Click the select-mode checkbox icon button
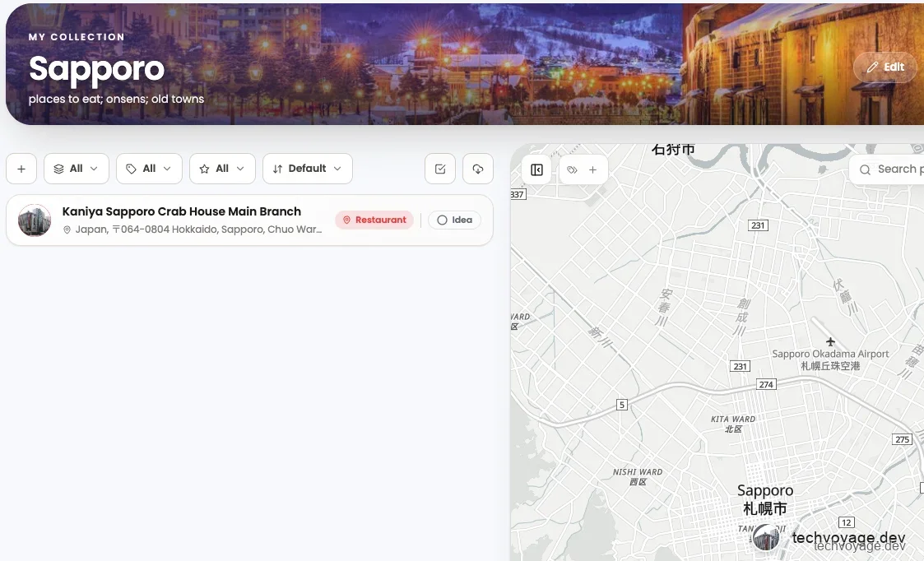The image size is (924, 561). pos(440,169)
